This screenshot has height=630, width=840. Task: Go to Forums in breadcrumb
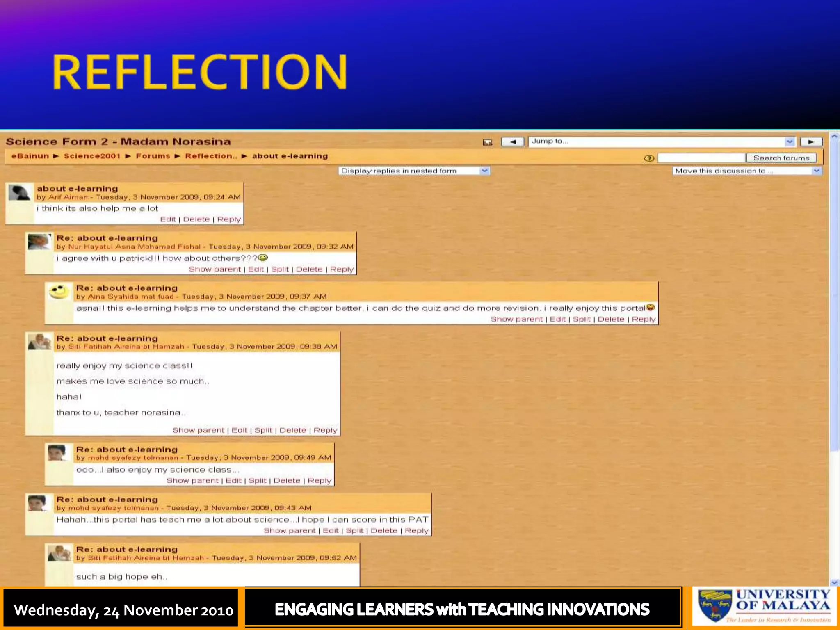153,156
